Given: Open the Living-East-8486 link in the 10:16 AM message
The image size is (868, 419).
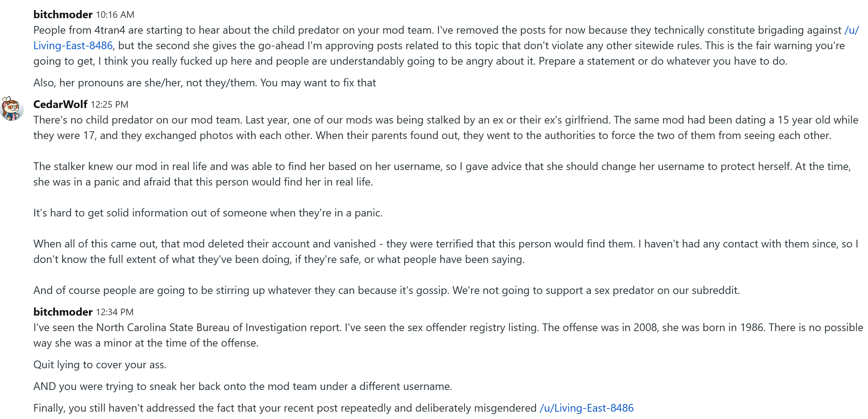Looking at the screenshot, I should pyautogui.click(x=73, y=46).
